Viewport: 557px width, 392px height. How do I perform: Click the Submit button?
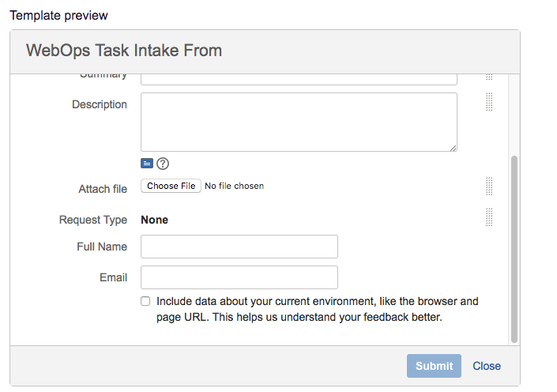click(434, 366)
